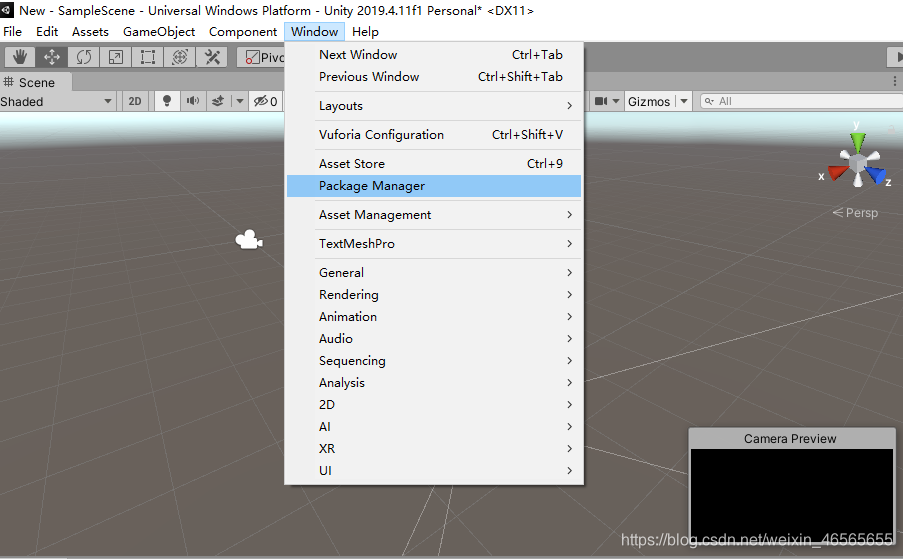Expand the 2D submenu
The height and width of the screenshot is (559, 903).
coord(434,405)
